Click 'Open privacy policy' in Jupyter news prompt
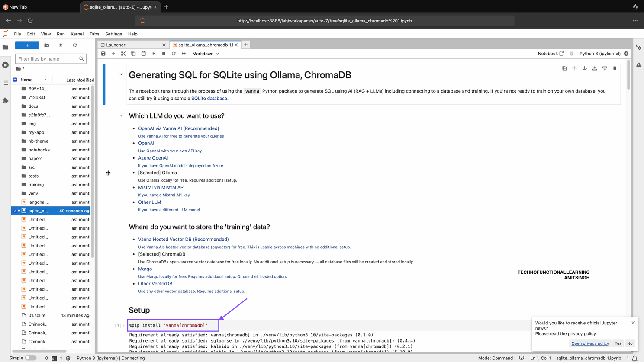Viewport: 644px width, 362px height. [x=590, y=343]
